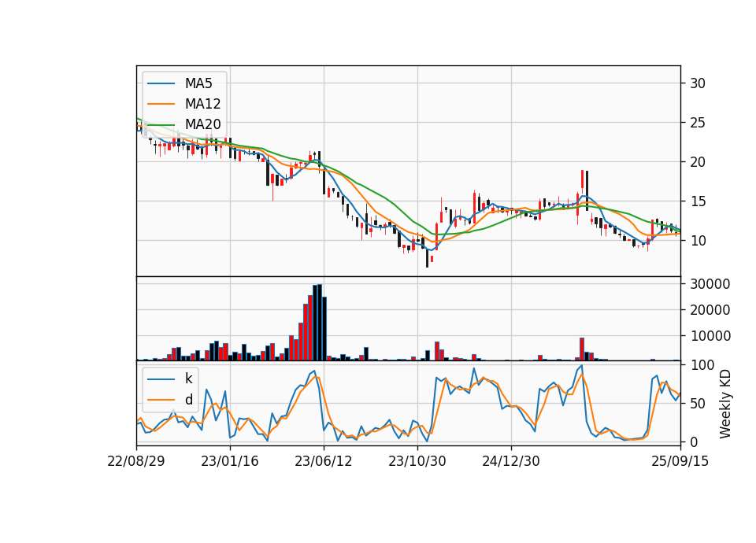Screen dimensions: 756x543
Task: Click the 23/06/12 date tick label
Action: (324, 461)
